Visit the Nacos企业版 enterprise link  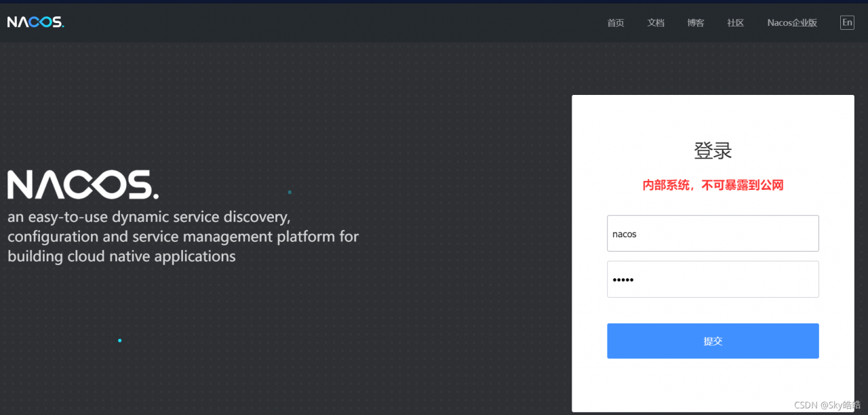click(792, 23)
